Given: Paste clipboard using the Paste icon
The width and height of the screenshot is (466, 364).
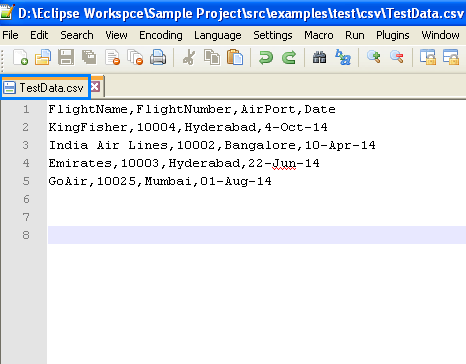Looking at the screenshot, I should [235, 57].
